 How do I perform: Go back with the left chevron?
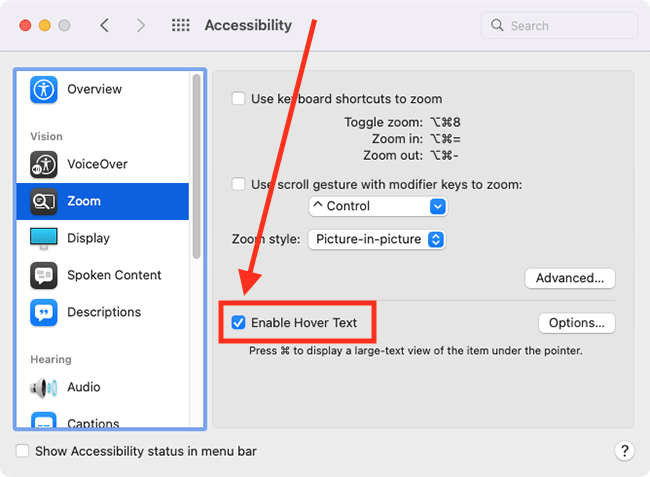[x=104, y=25]
